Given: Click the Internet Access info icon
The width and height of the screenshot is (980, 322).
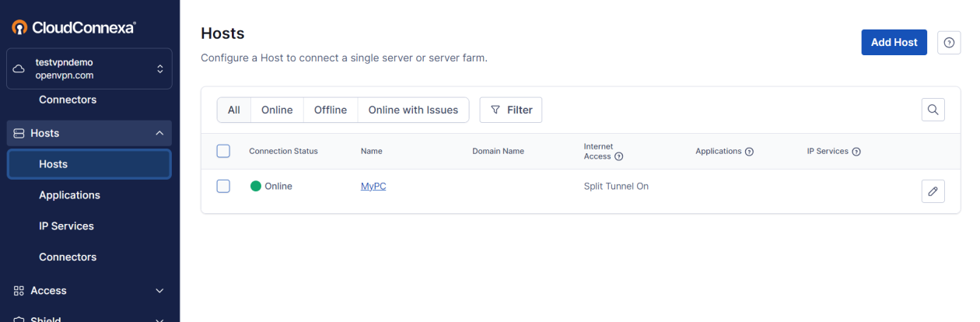Looking at the screenshot, I should pyautogui.click(x=619, y=156).
